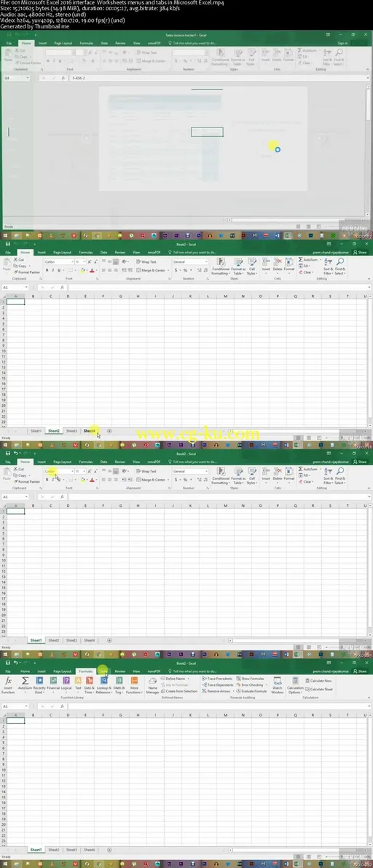Screen dimensions: 373x868
Task: Click Delete cells icon in the third frame
Action: point(278,474)
